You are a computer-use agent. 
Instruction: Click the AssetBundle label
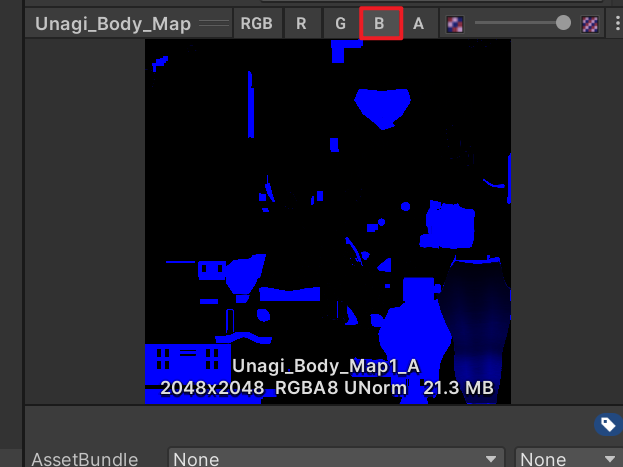[x=85, y=459]
